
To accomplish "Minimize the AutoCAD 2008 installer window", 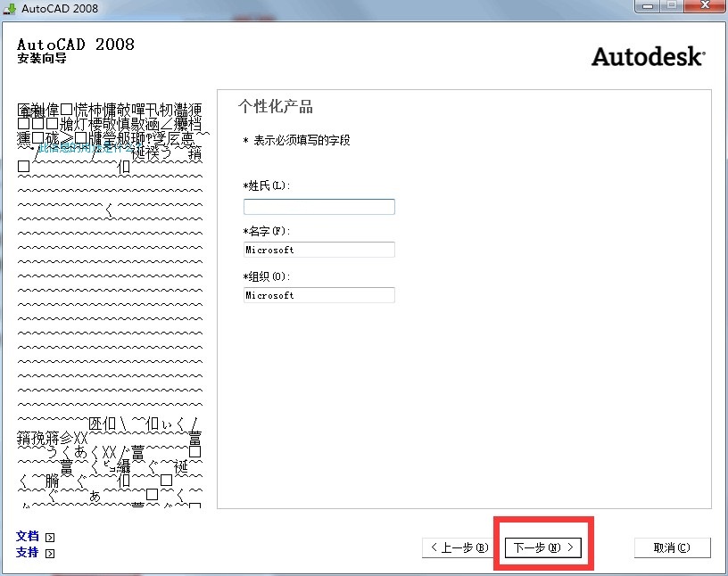I will 646,6.
